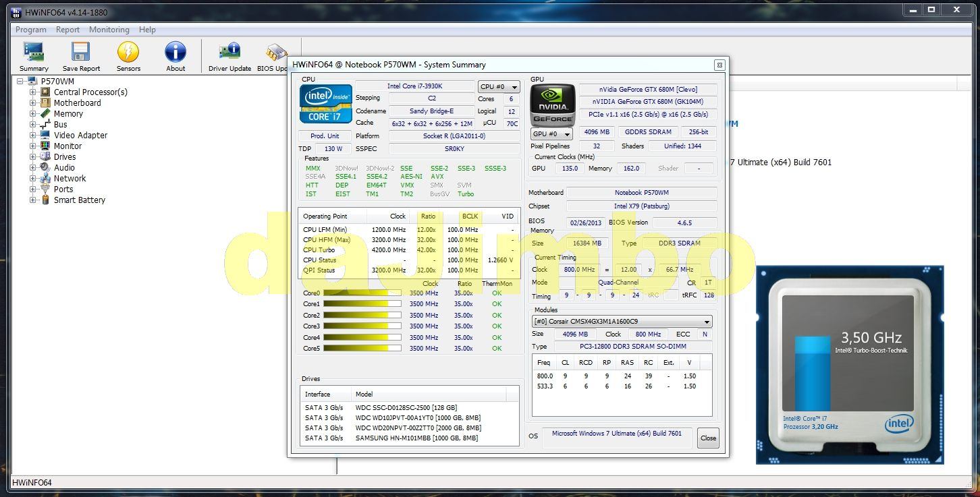Screen dimensions: 980x497
Task: Click the Video Adapter card icon
Action: click(x=45, y=136)
